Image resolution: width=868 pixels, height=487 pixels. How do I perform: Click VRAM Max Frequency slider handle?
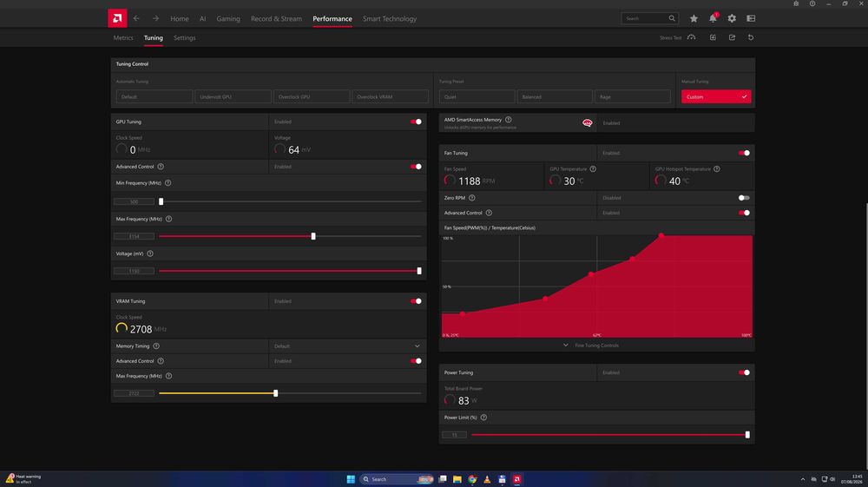(276, 393)
